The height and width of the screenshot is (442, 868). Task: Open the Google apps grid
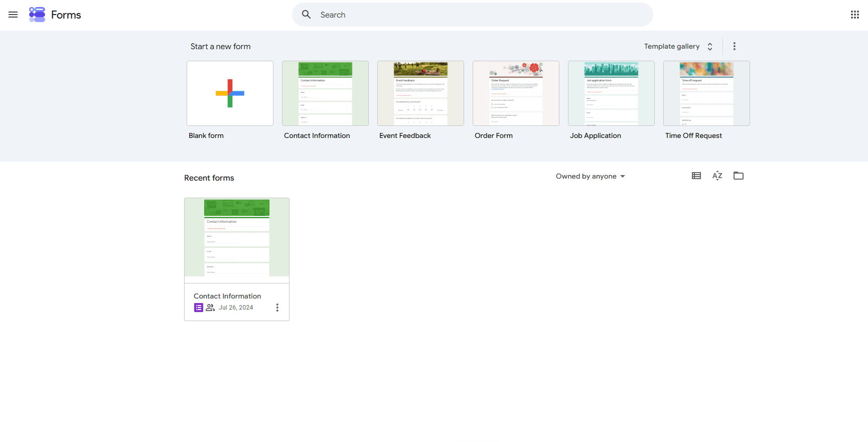point(855,15)
